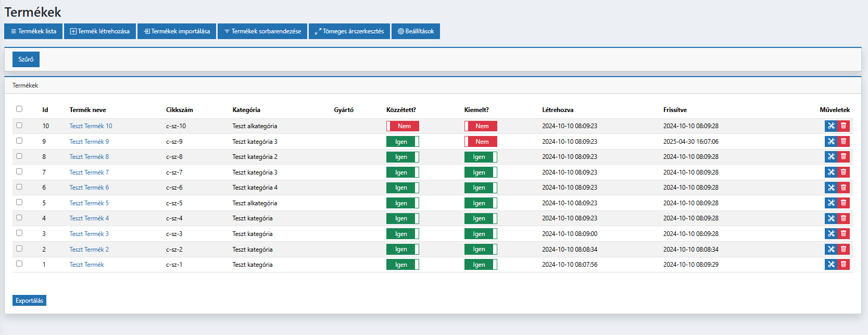Open Beállítások settings
868x335 pixels.
[x=416, y=31]
